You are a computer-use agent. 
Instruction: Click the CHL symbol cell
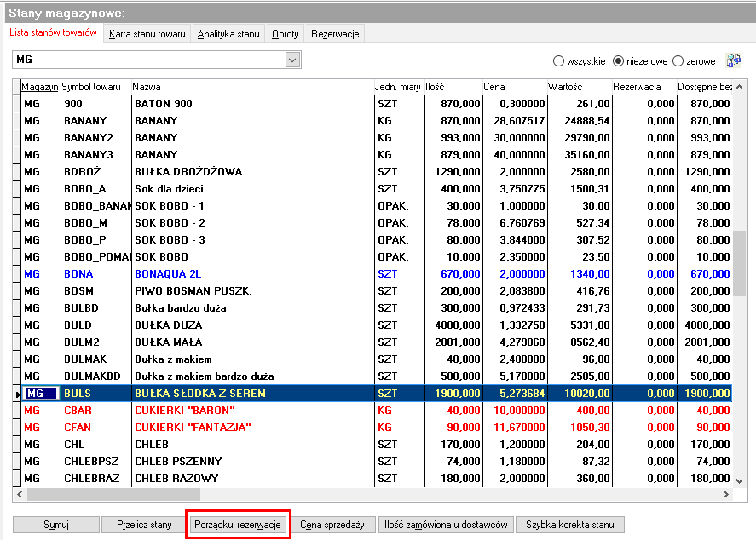[x=96, y=444]
